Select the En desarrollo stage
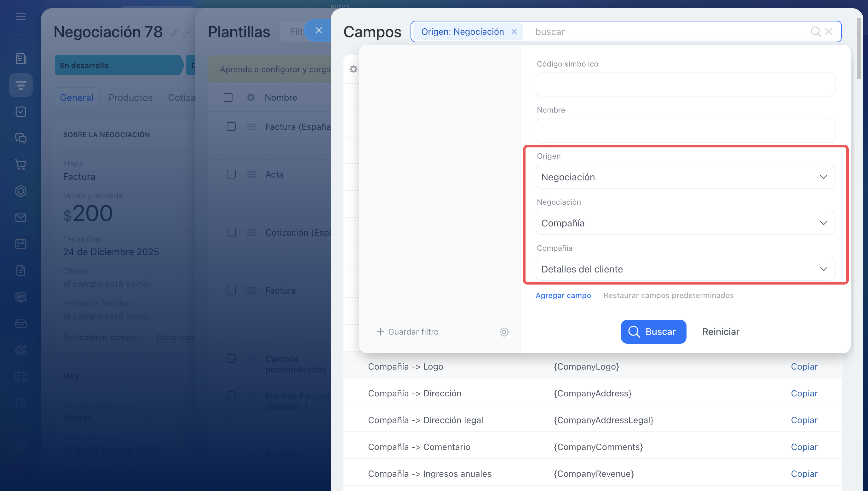 click(119, 65)
